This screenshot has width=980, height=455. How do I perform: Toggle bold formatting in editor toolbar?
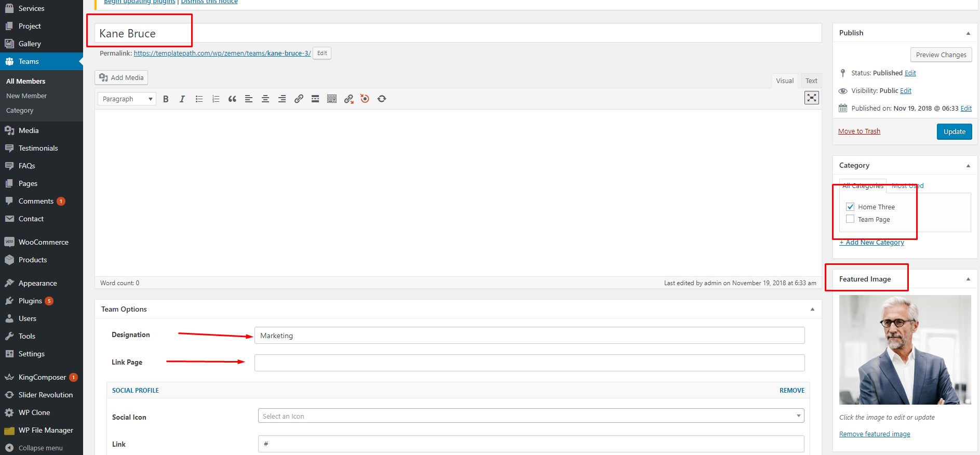tap(166, 99)
